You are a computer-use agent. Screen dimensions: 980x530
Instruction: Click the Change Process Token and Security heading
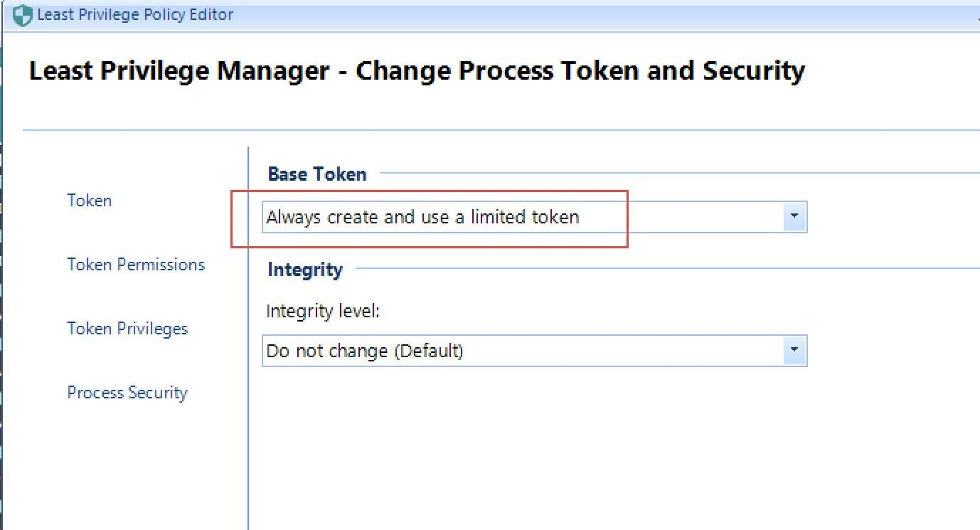pyautogui.click(x=417, y=71)
